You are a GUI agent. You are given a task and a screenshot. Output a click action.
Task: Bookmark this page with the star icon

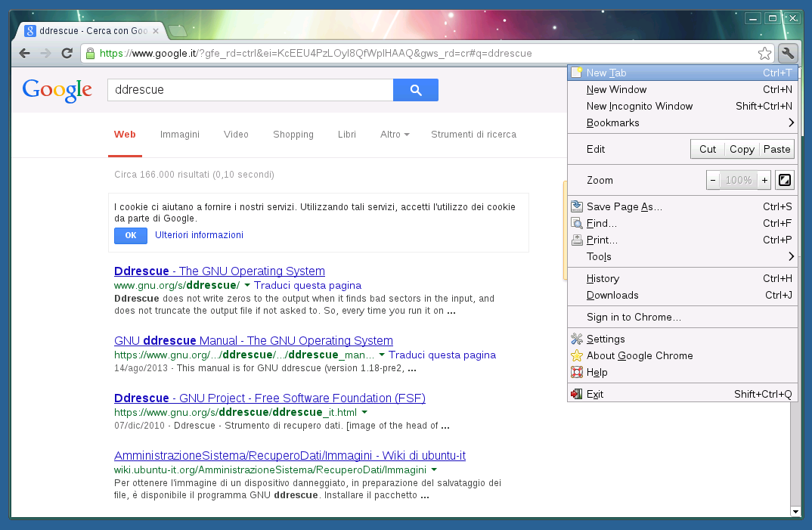coord(764,53)
